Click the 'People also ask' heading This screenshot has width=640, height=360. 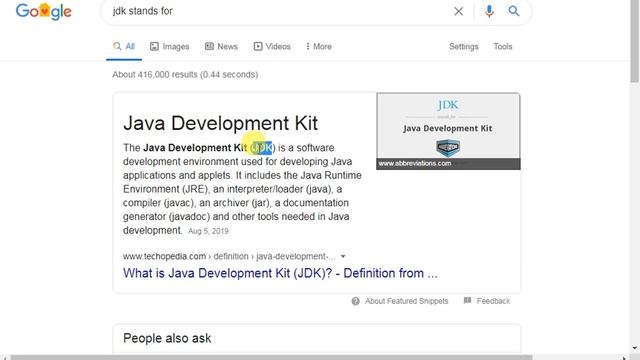pyautogui.click(x=167, y=338)
